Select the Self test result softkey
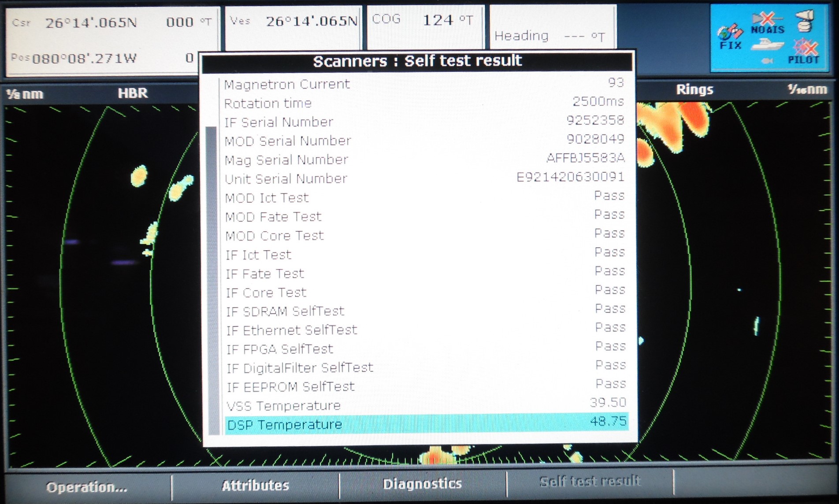The width and height of the screenshot is (839, 504). tap(590, 482)
